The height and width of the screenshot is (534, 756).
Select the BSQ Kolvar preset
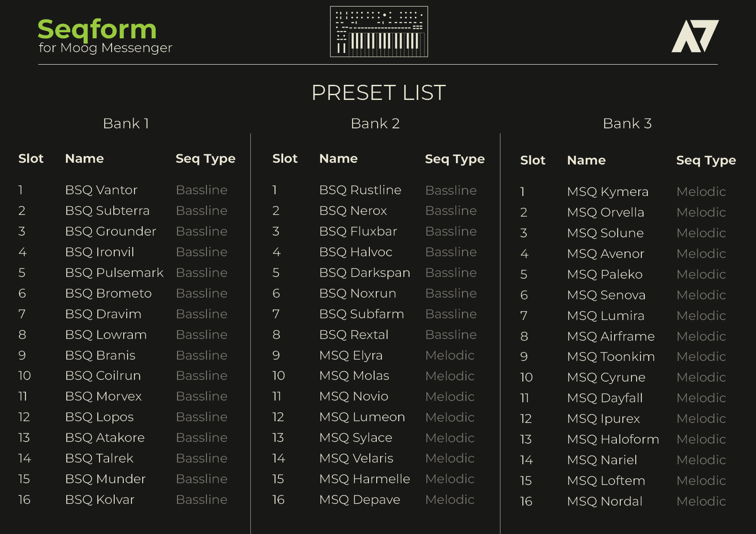[100, 500]
